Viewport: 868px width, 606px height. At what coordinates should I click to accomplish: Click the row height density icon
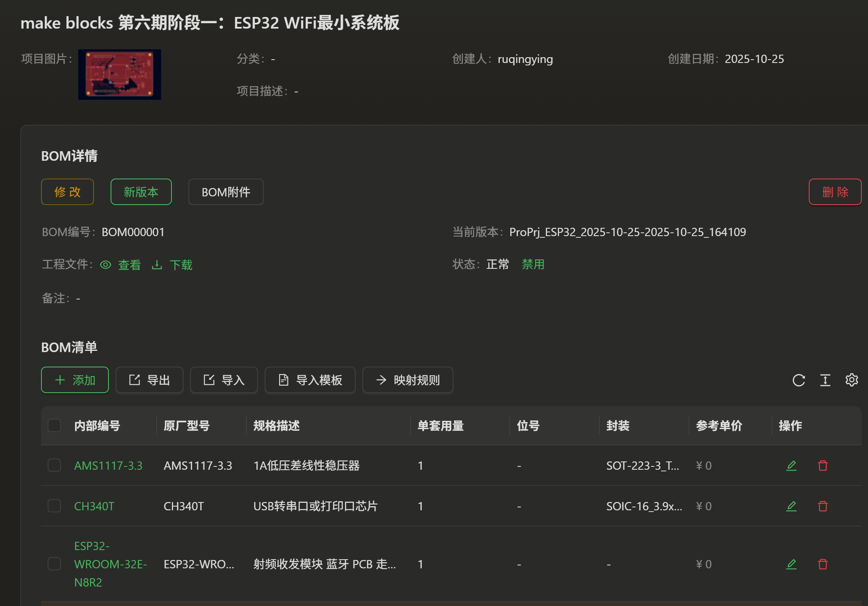pos(825,380)
